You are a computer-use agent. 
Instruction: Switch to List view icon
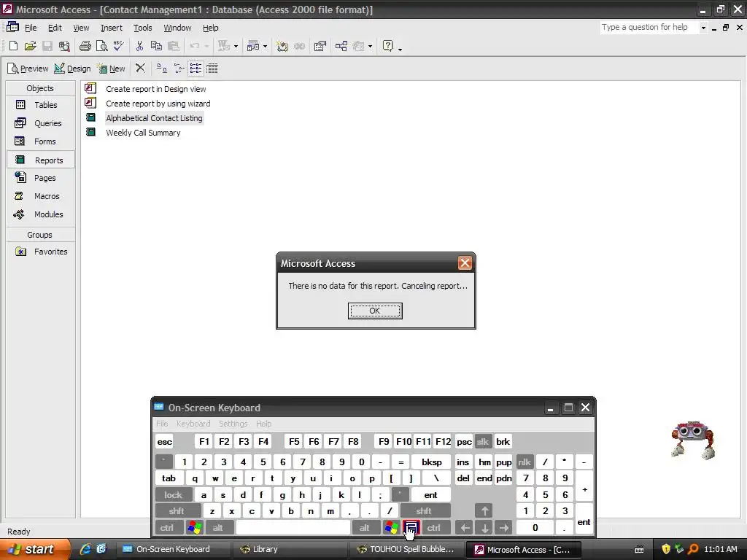point(196,68)
